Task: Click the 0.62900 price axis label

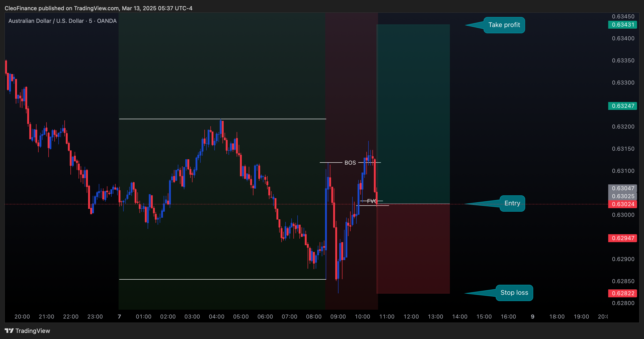Action: point(623,259)
